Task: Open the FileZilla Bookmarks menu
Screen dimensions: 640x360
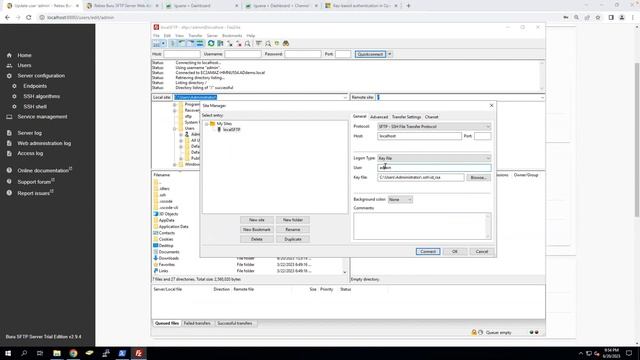Action: (232, 36)
